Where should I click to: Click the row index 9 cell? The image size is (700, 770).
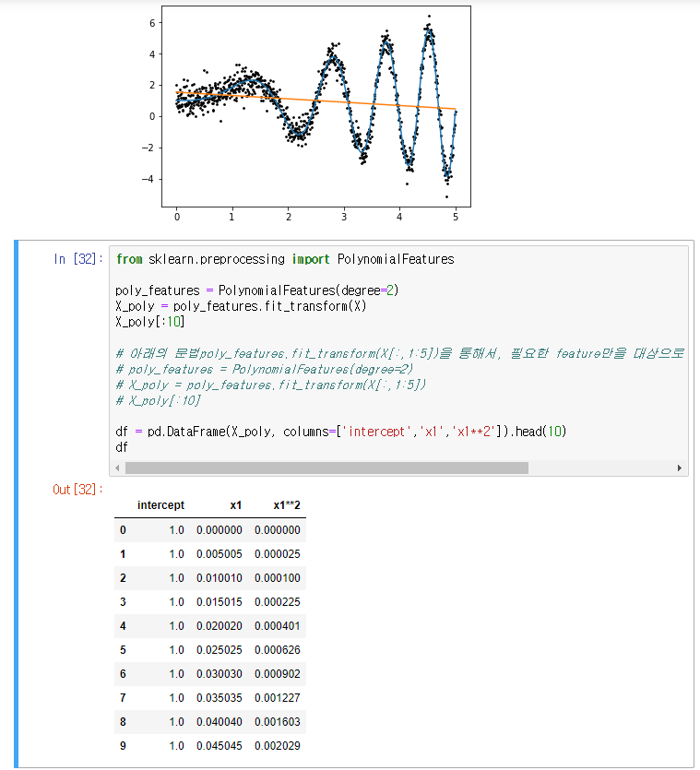123,745
